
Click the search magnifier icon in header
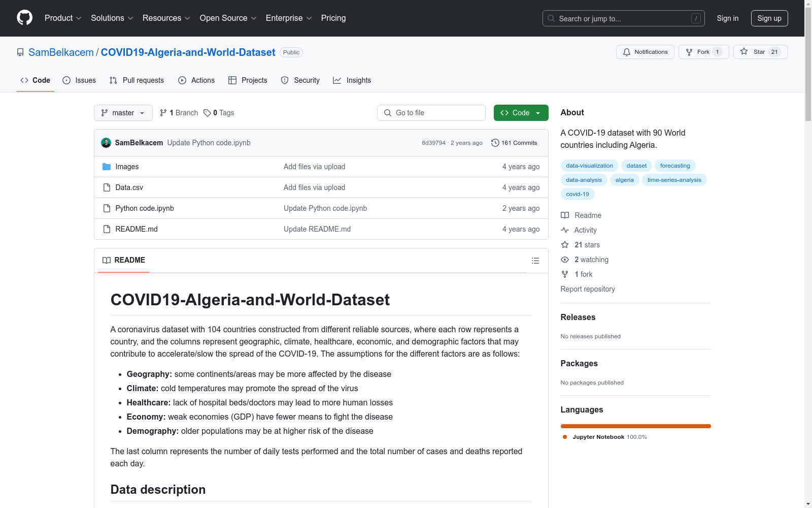pyautogui.click(x=551, y=18)
